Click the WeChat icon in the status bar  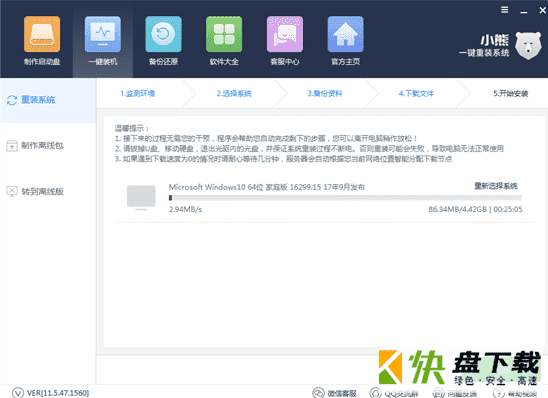318,393
